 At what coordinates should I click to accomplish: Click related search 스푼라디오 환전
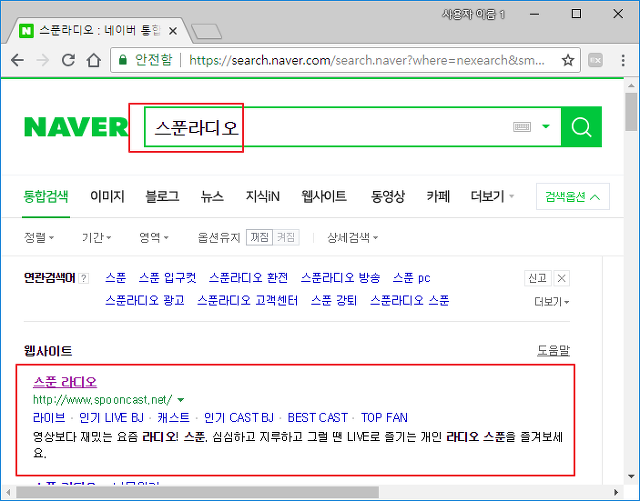click(x=248, y=278)
